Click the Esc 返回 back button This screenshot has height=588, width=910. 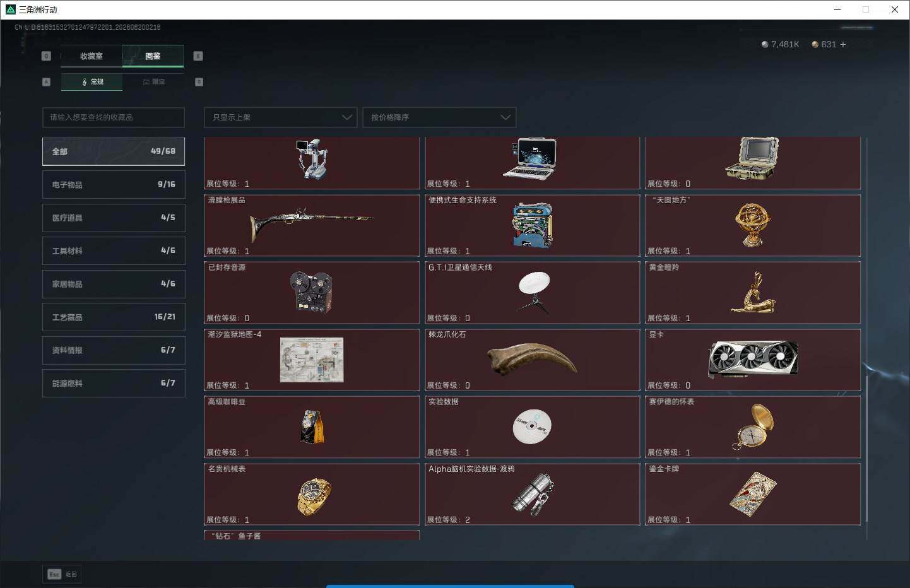click(x=62, y=574)
